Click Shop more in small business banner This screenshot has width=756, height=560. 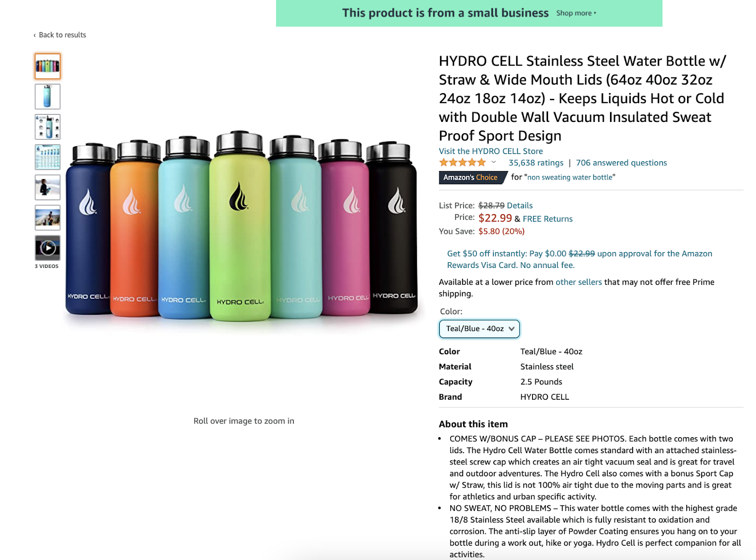576,13
